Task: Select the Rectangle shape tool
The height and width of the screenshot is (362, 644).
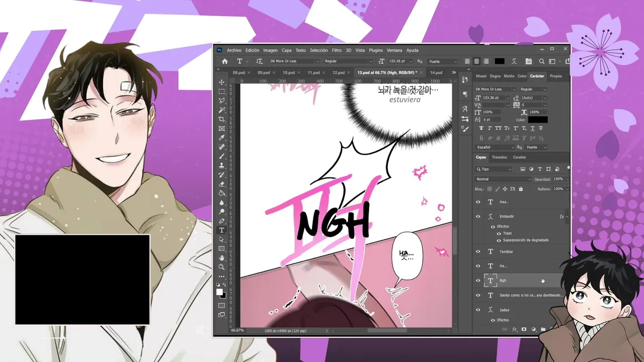Action: coord(221,248)
